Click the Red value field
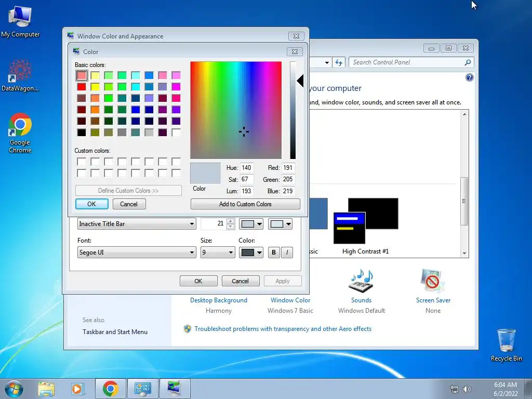The width and height of the screenshot is (532, 399). tap(288, 168)
